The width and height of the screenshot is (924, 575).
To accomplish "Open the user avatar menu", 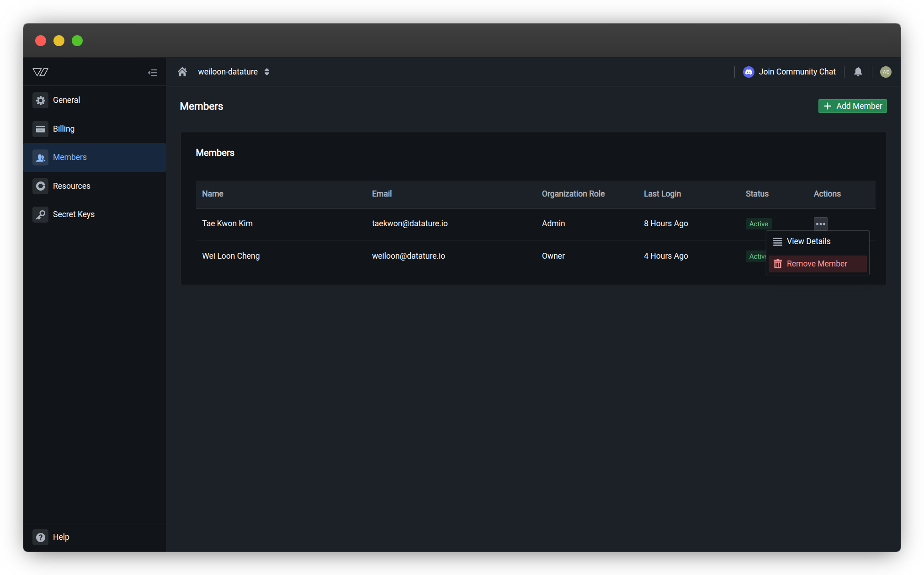I will coord(885,72).
